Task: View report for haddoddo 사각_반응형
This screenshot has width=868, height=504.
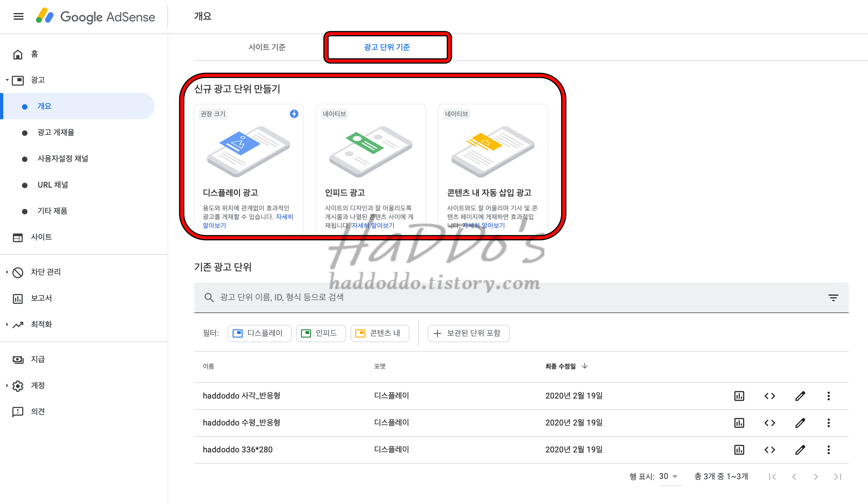Action: (739, 396)
